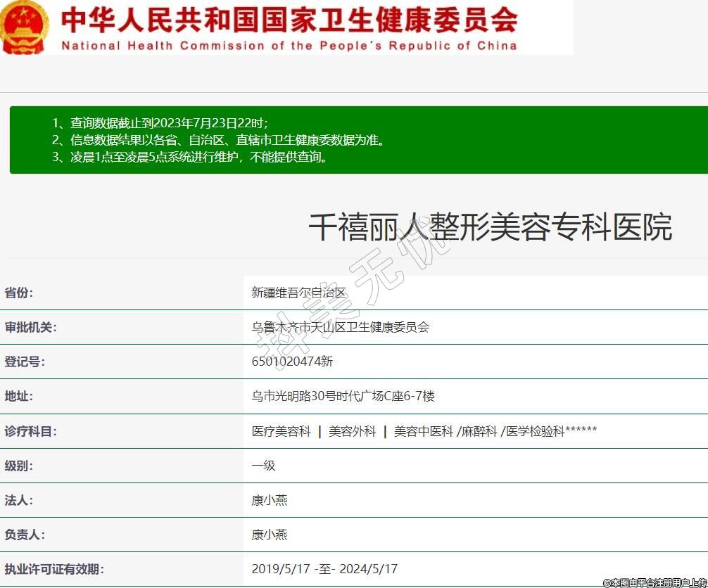Select the 新疆维吾尔自治区 province value
This screenshot has width=708, height=588.
(x=299, y=293)
